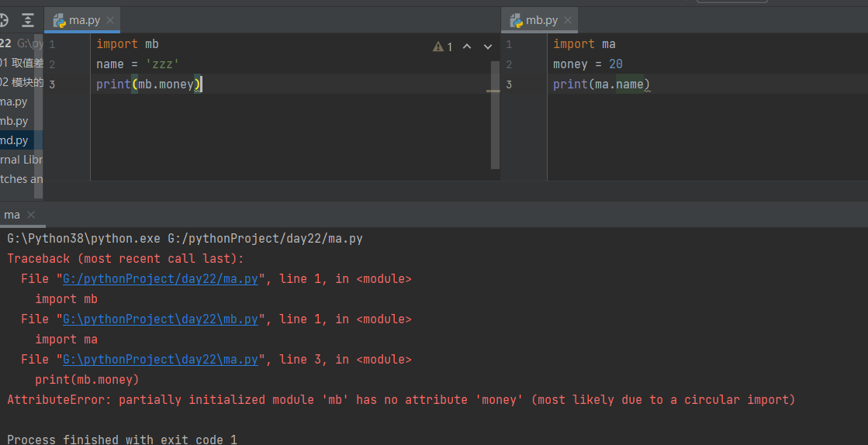The image size is (868, 445).
Task: Close the ma run tab
Action: tap(31, 215)
